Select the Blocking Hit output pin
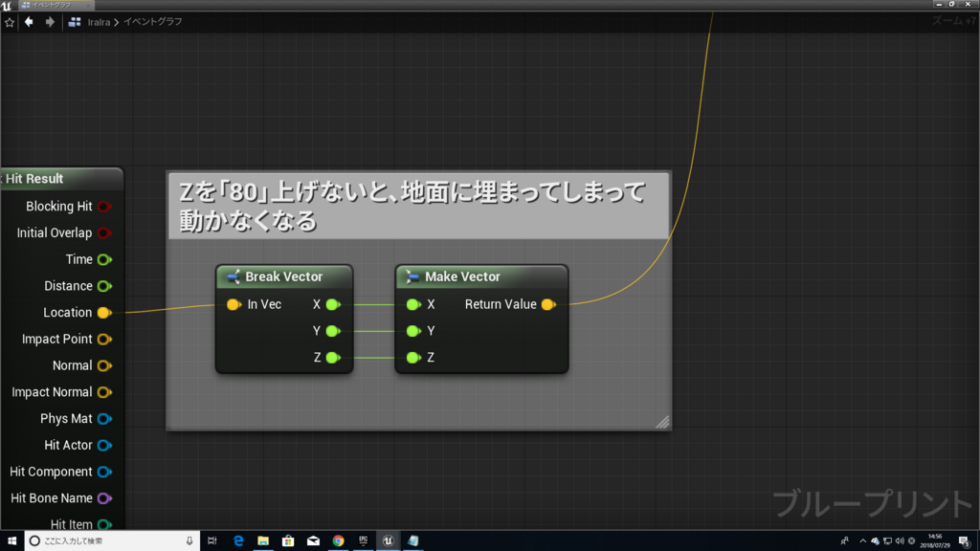This screenshot has height=551, width=980. point(104,206)
